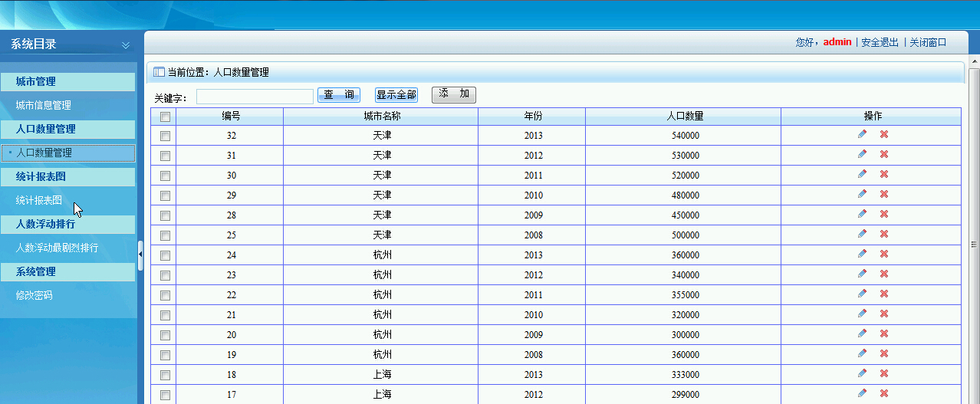Open 城市信息管理 in the sidebar

point(44,105)
